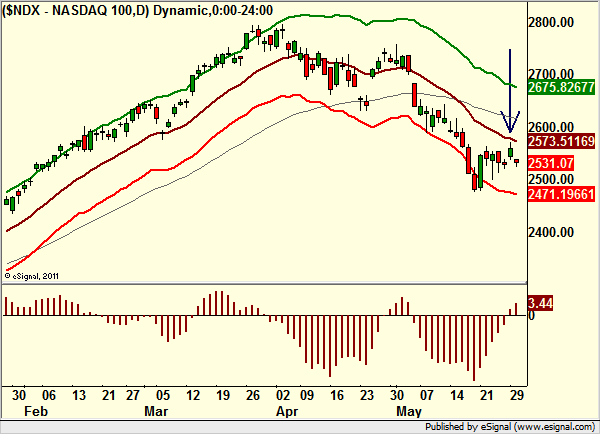Click the 2700.00 price axis label
600x434 pixels.
coord(551,74)
